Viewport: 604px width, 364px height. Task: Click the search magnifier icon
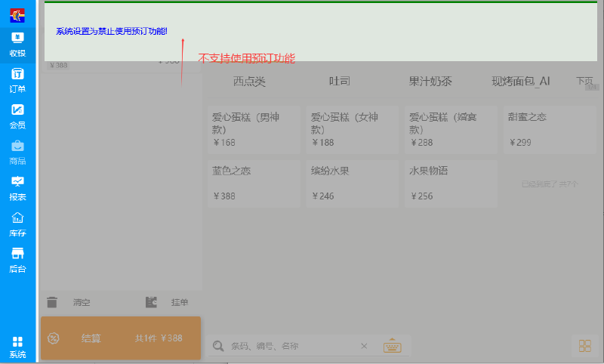(x=218, y=346)
